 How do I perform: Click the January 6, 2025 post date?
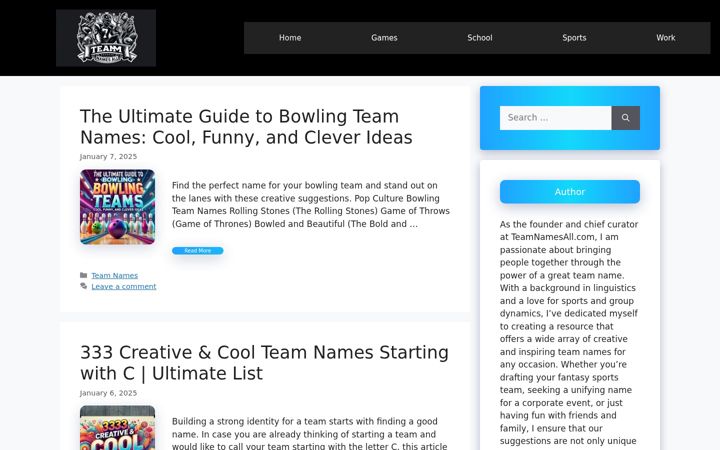(x=108, y=393)
